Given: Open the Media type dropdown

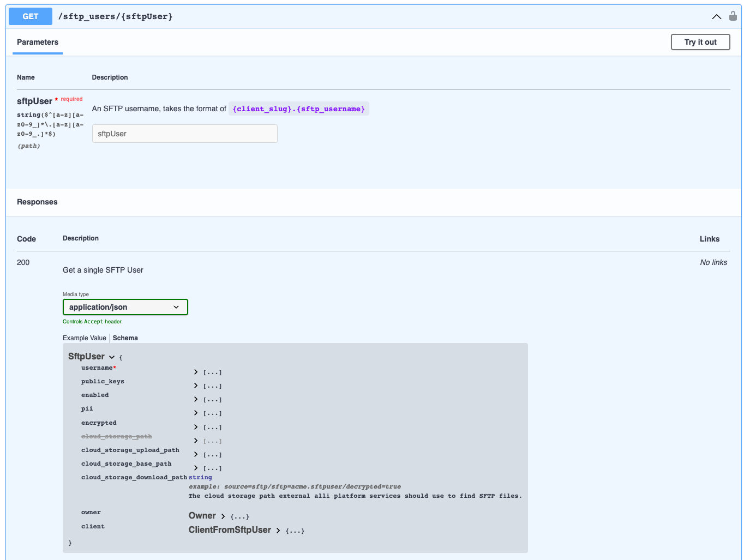Looking at the screenshot, I should [125, 307].
